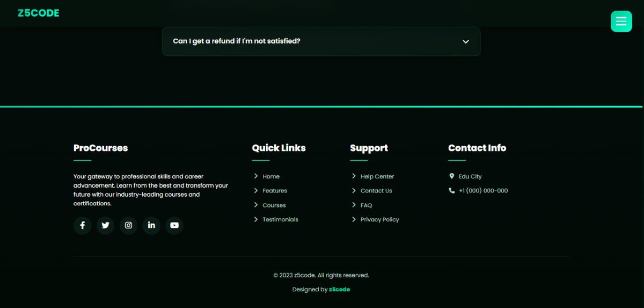Click the chevron beside FAQ
644x308 pixels.
coord(354,205)
